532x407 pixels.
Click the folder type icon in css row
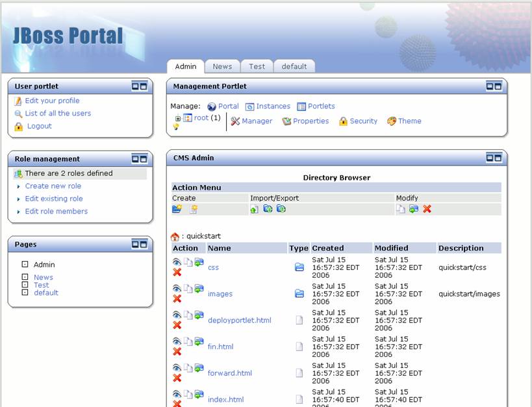click(299, 267)
